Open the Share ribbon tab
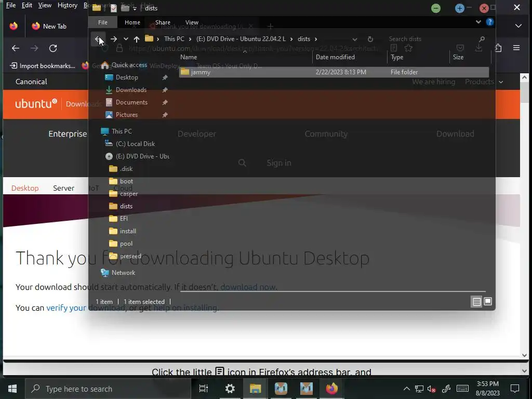Viewport: 532px width, 399px height. [x=163, y=22]
